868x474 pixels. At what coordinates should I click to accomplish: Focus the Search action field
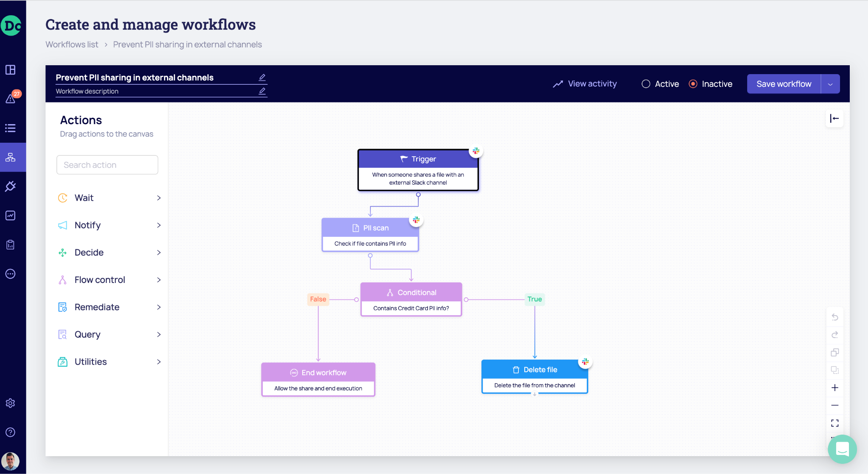(x=107, y=165)
